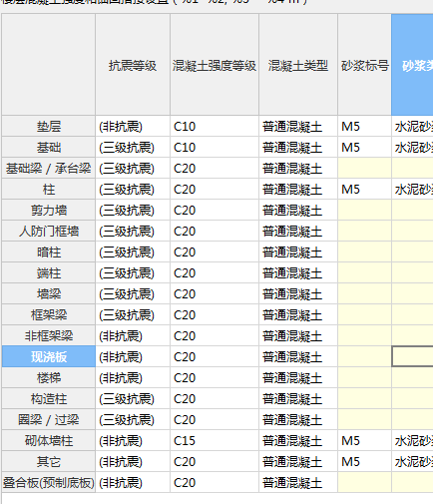Select the 抗震等级 cell for 基础
Viewport: 433px width, 504px height.
(x=133, y=147)
